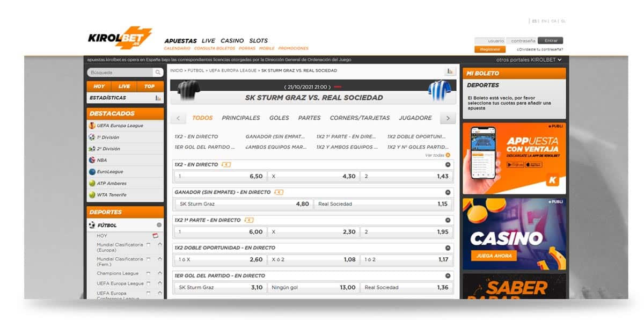The width and height of the screenshot is (644, 320).
Task: Check the Champions League checkbox
Action: tap(149, 273)
